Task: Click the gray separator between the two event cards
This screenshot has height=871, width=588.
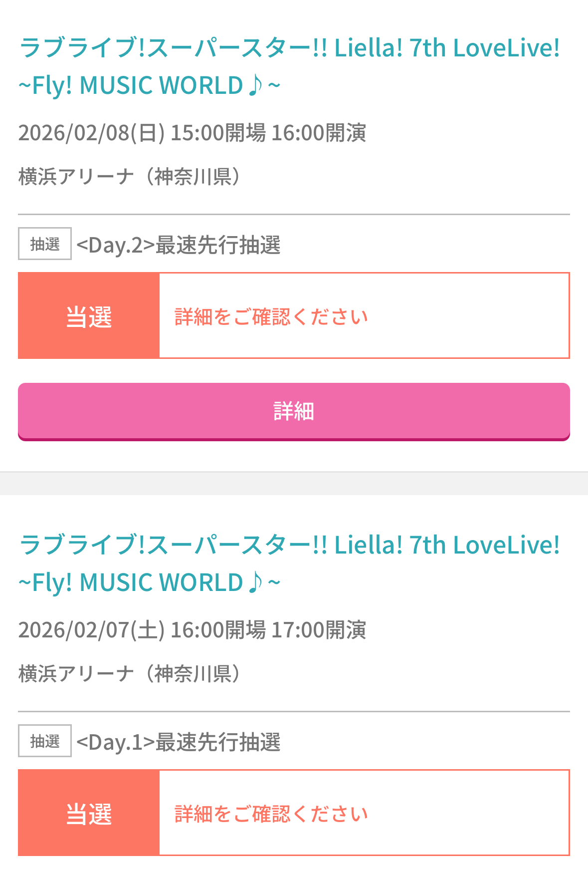Action: [294, 483]
